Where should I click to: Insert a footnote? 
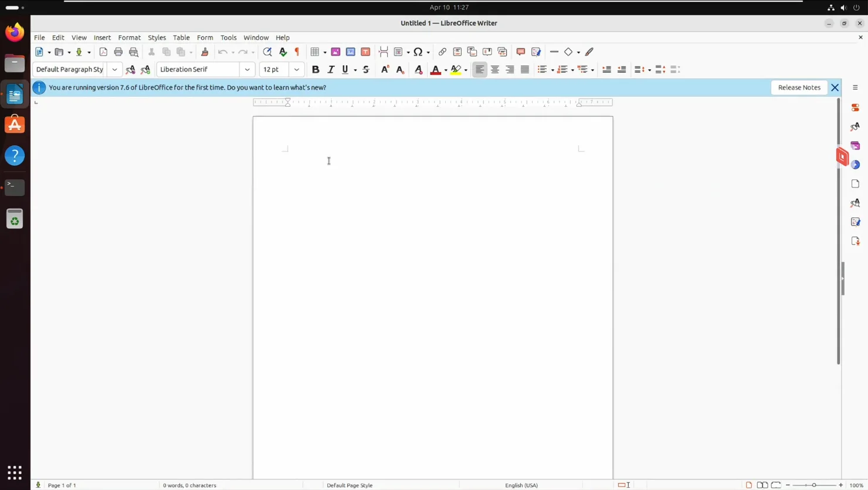[x=457, y=52]
